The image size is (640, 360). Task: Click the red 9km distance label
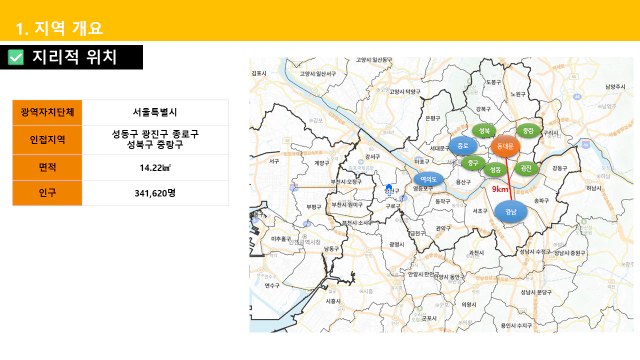[x=500, y=189]
